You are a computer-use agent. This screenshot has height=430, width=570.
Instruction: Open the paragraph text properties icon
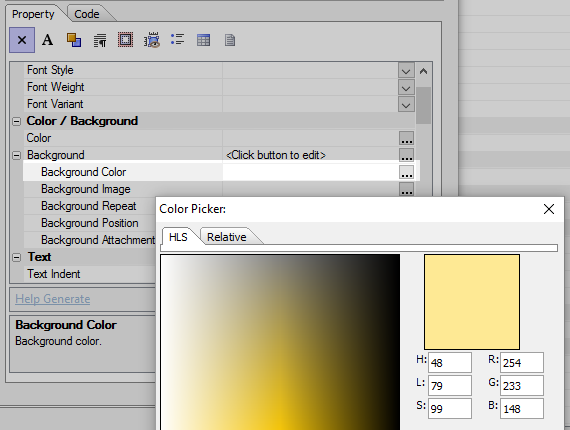click(x=100, y=40)
